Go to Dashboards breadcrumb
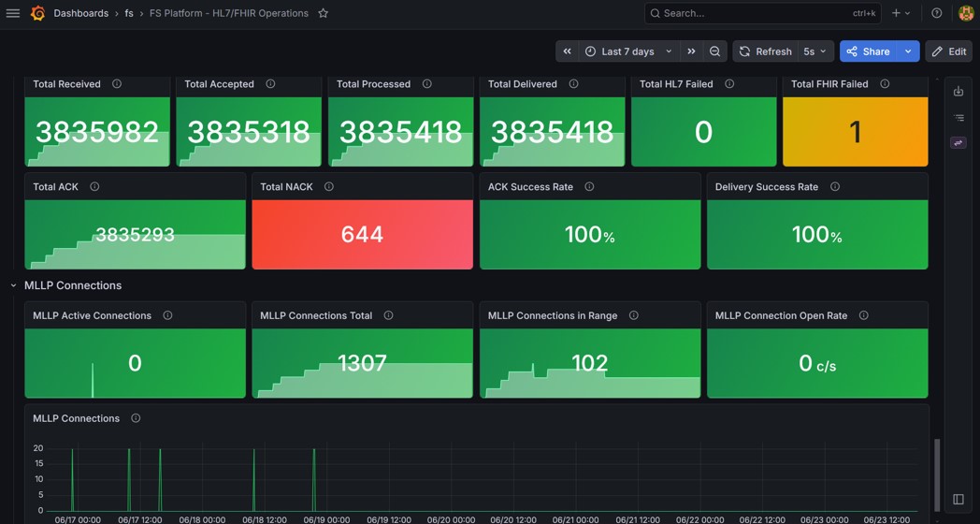The image size is (980, 524). click(80, 13)
